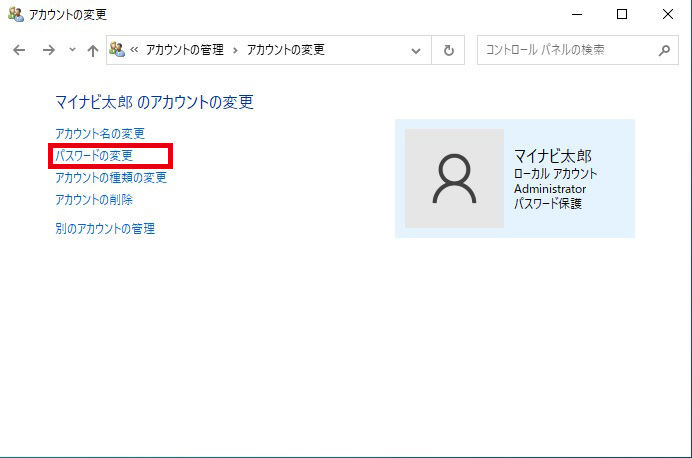Viewport: 692px width, 458px height.
Task: Minimize the アカウントの変更 window
Action: pyautogui.click(x=577, y=15)
